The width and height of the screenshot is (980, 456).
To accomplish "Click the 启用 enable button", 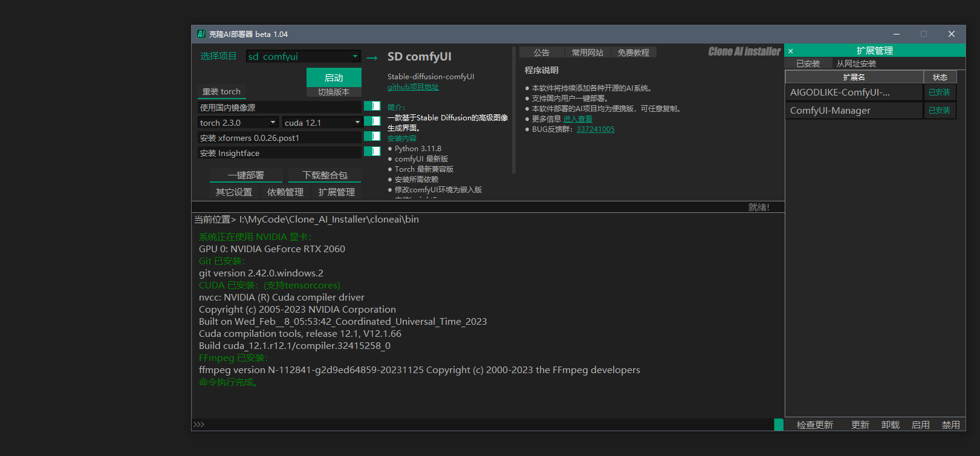I will point(921,425).
